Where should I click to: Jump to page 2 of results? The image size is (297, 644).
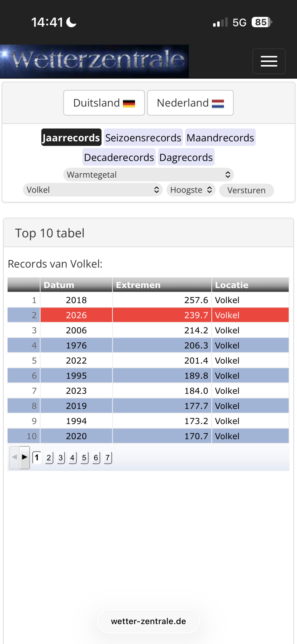coord(49,458)
